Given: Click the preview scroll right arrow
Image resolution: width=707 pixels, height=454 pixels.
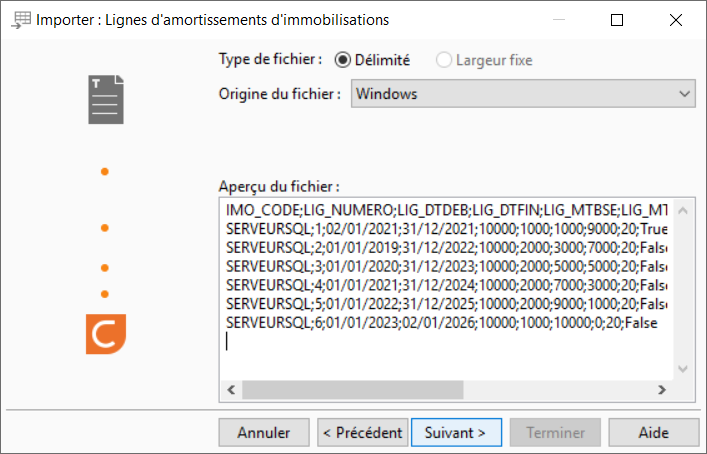Looking at the screenshot, I should pos(661,390).
